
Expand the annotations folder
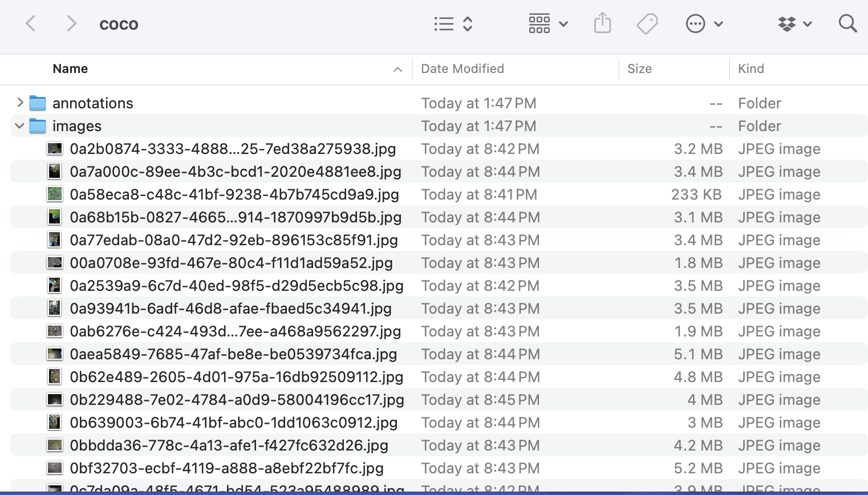click(20, 103)
